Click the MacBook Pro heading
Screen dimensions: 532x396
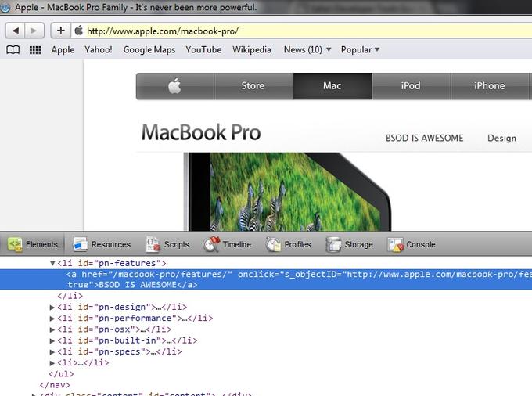pos(201,132)
